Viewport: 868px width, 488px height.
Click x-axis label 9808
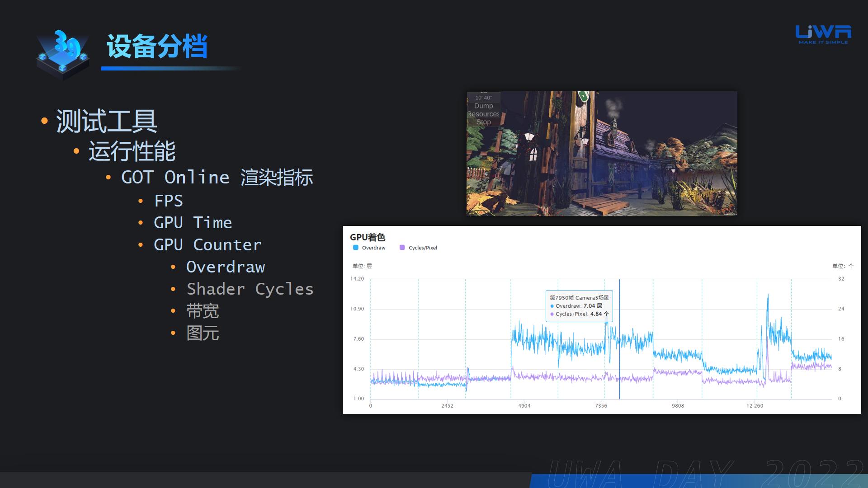coord(678,406)
